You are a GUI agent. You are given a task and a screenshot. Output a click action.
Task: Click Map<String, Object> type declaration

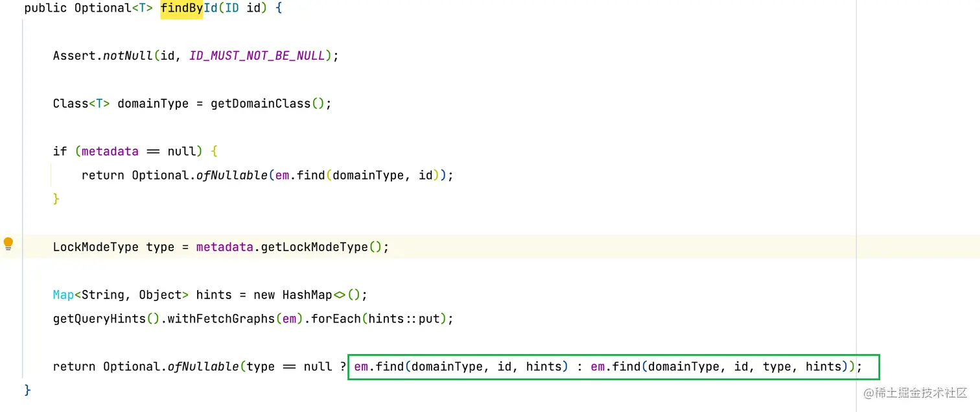click(x=121, y=295)
